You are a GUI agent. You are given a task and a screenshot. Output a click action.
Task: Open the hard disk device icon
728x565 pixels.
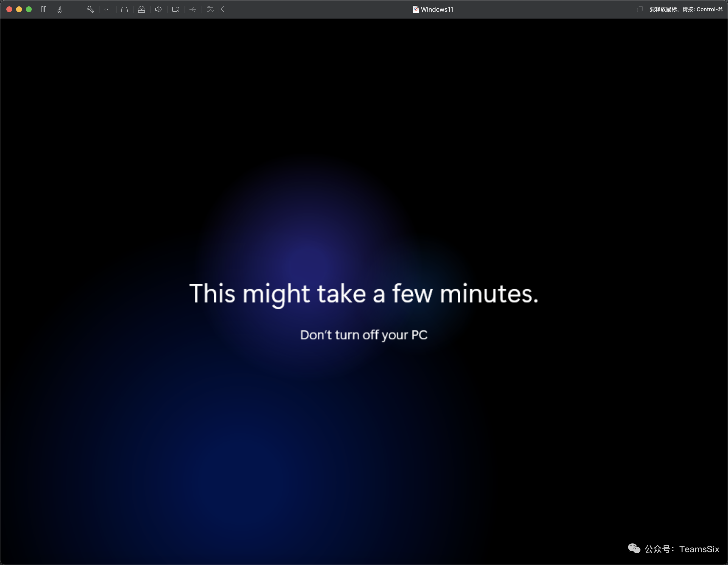[124, 9]
